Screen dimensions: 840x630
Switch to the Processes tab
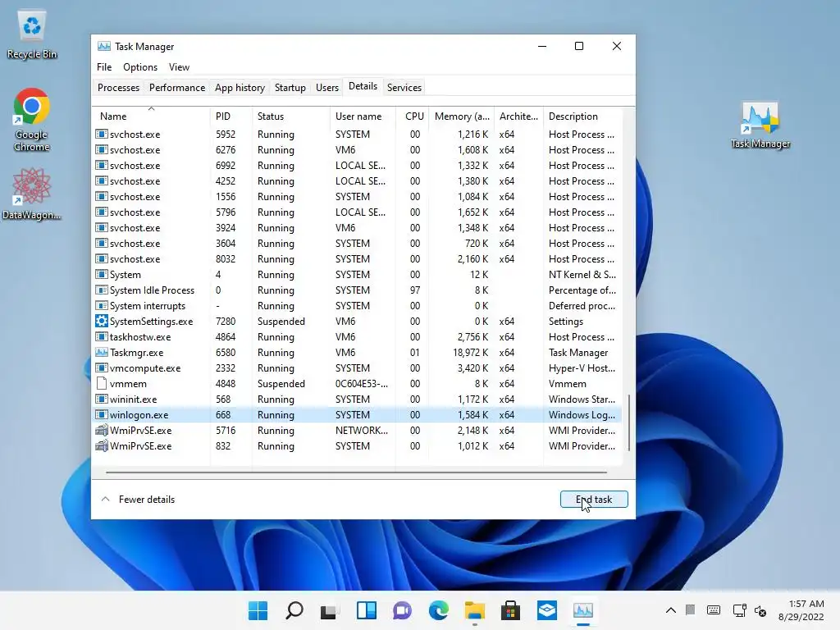pyautogui.click(x=118, y=87)
